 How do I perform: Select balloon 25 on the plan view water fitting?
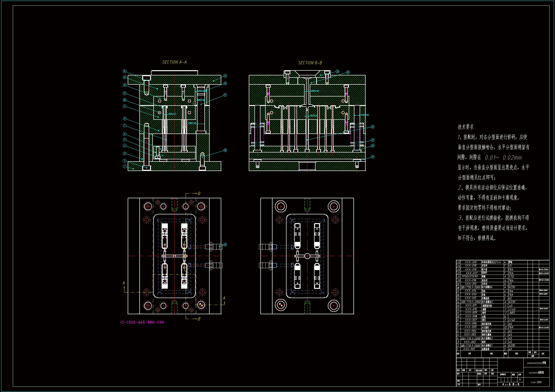(225, 245)
